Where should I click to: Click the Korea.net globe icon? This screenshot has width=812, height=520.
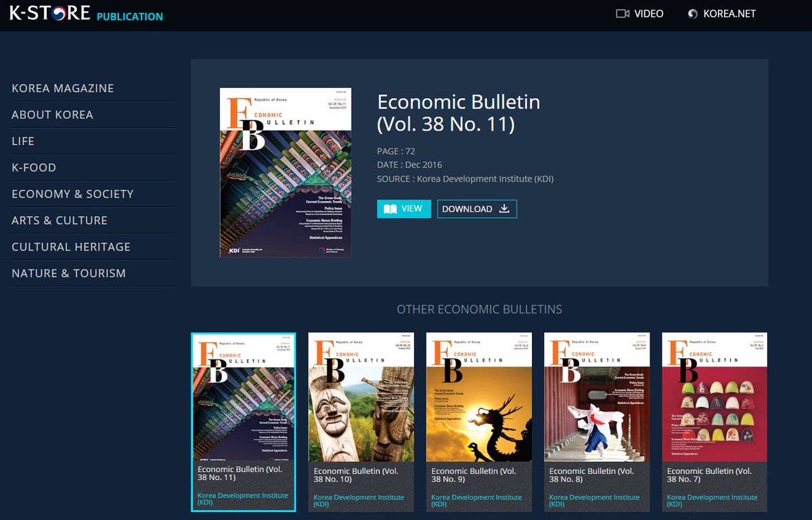click(x=692, y=14)
